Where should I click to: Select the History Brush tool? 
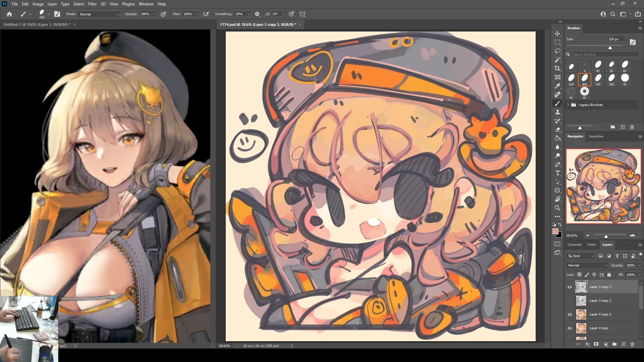[557, 121]
